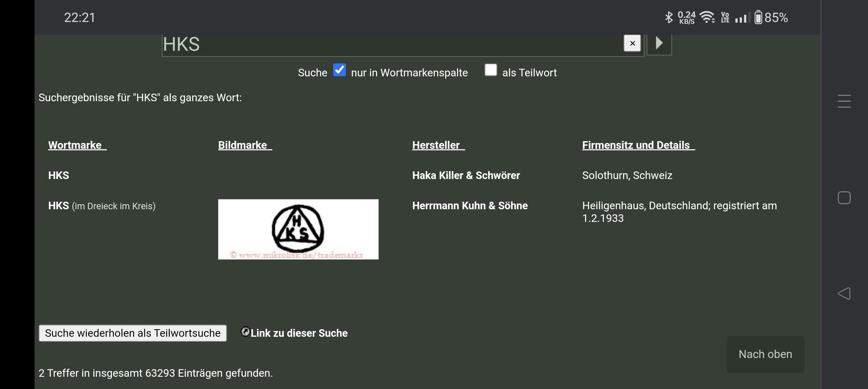This screenshot has height=389, width=868.
Task: Open 'Link zu dieser Suche'
Action: click(x=299, y=333)
